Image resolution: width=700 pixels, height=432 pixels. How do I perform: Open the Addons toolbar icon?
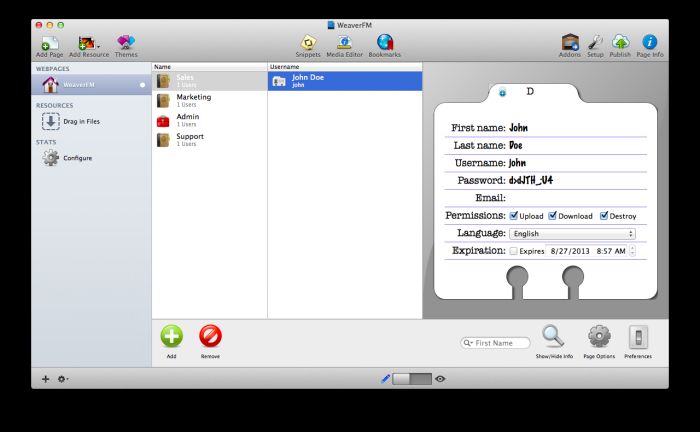click(x=570, y=42)
